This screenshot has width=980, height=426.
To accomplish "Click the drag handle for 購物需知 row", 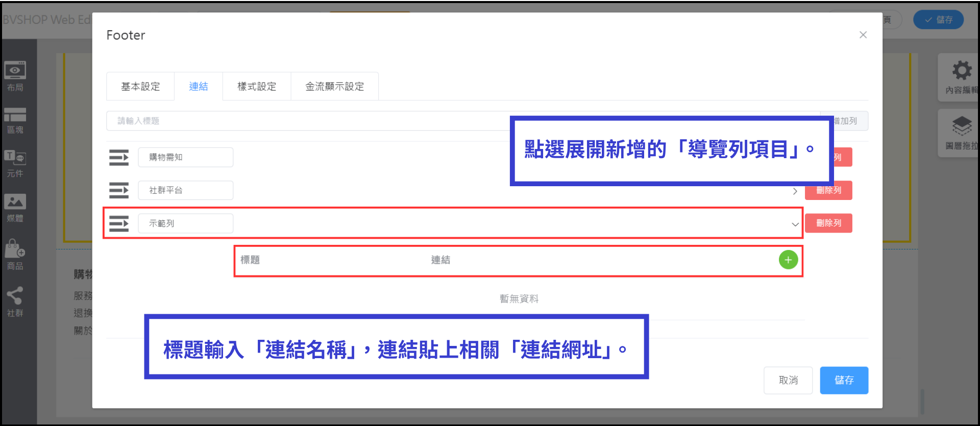I will tap(119, 158).
